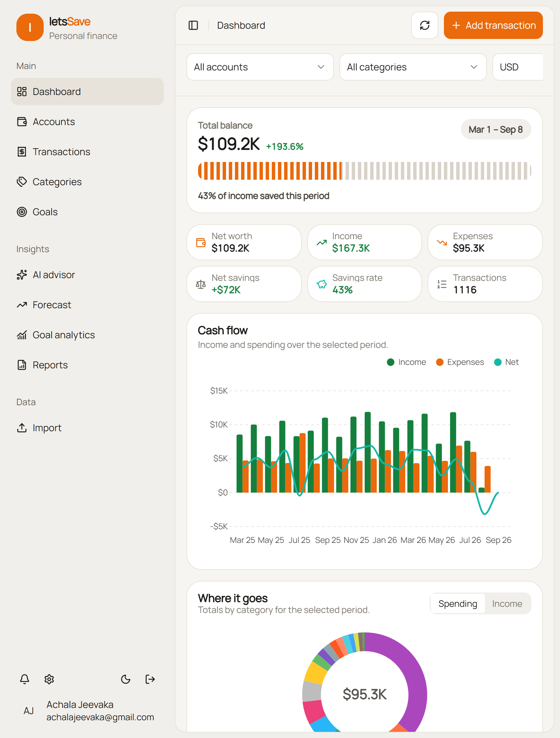560x738 pixels.
Task: Toggle Expenses series in chart legend
Action: 460,362
